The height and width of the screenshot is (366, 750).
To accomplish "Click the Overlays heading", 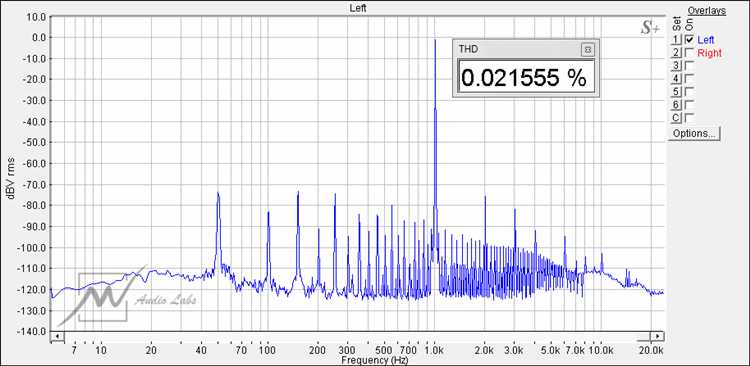I will (707, 11).
